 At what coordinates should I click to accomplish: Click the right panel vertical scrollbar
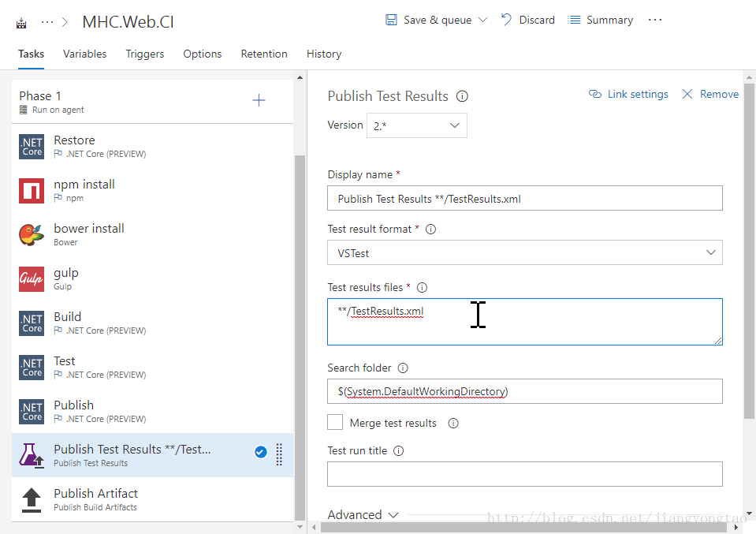pyautogui.click(x=749, y=251)
